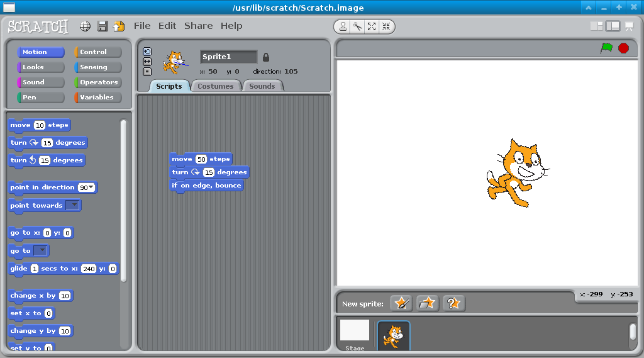Edit the 50 value in script move block

(201, 159)
